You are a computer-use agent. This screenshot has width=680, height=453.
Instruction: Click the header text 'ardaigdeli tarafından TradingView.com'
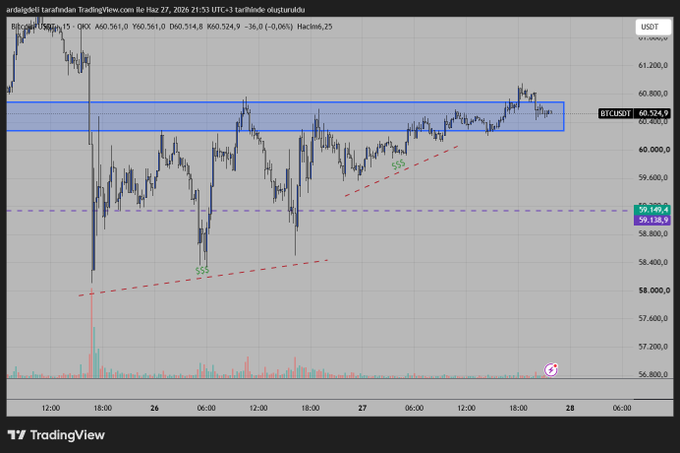[70, 10]
